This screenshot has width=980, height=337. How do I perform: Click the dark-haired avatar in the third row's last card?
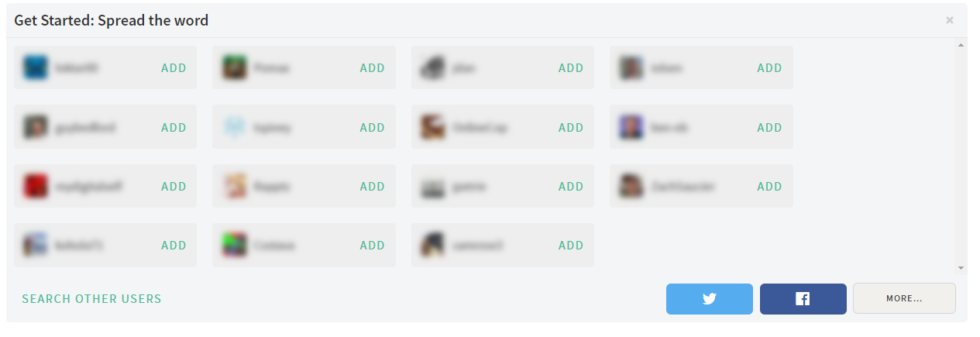coord(631,186)
